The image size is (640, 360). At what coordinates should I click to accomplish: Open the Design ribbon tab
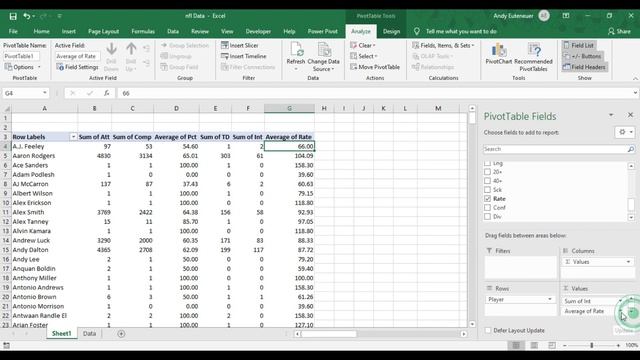click(x=391, y=31)
